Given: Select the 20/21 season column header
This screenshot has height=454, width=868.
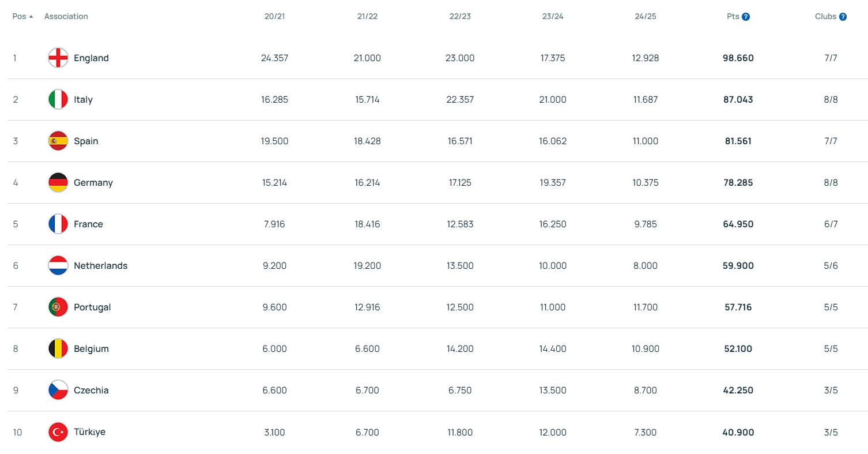Looking at the screenshot, I should pyautogui.click(x=274, y=17).
